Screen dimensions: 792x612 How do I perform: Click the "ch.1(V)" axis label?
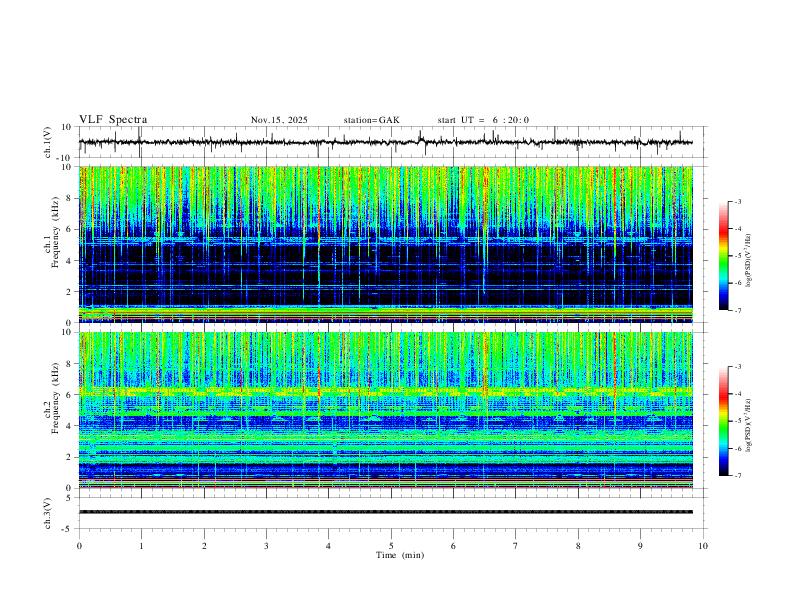48,142
